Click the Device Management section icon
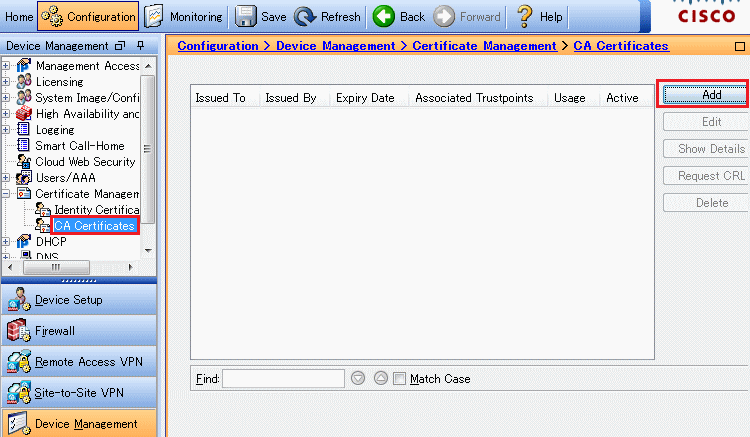 pos(19,424)
